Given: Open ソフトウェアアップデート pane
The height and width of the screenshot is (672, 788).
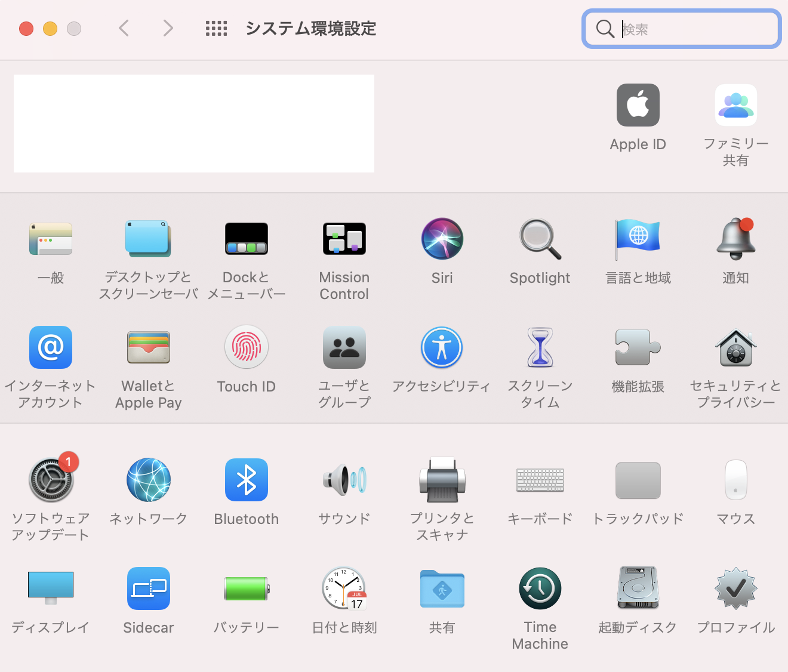Looking at the screenshot, I should point(51,479).
